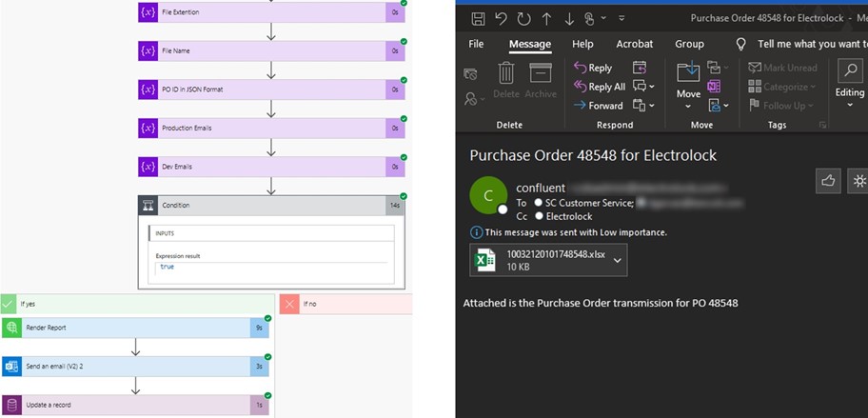Click the thumbs-up Like button
The image size is (868, 418).
[828, 181]
